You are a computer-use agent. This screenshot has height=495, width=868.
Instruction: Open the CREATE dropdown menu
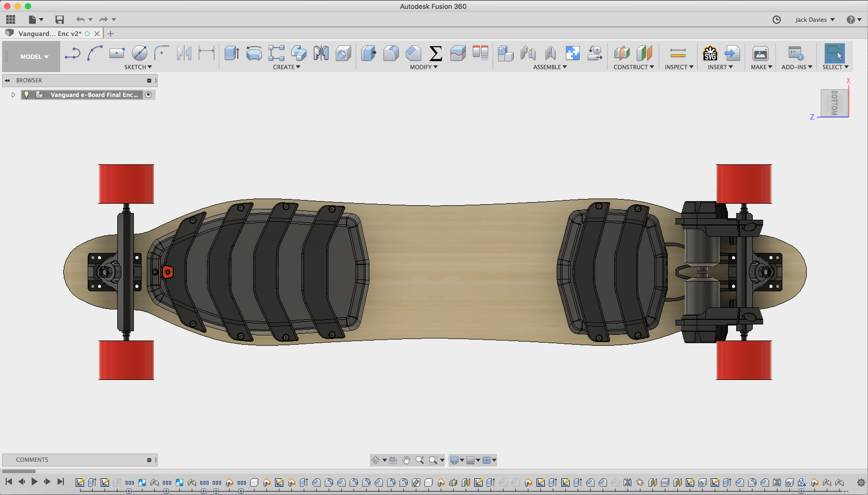286,67
